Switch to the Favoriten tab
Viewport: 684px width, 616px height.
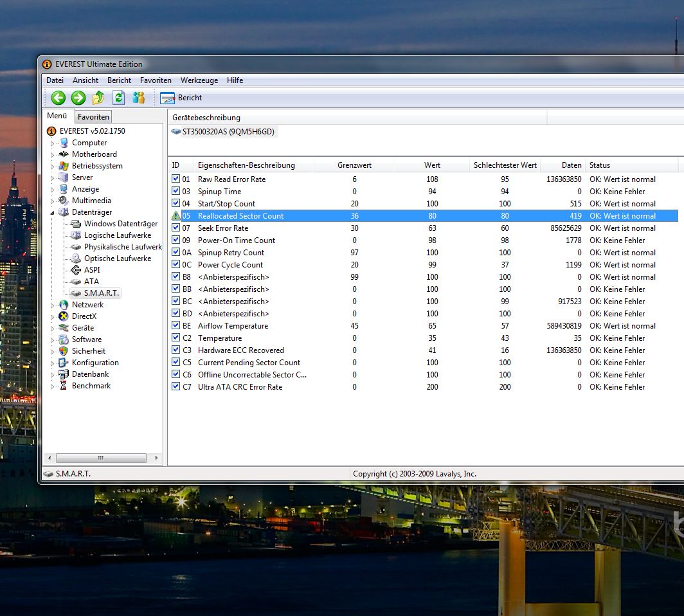93,117
